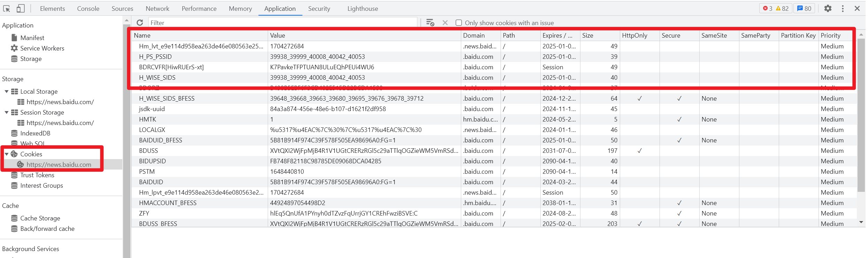Enable Only show cookies with an issue
Viewport: 868px width, 258px height.
[459, 23]
